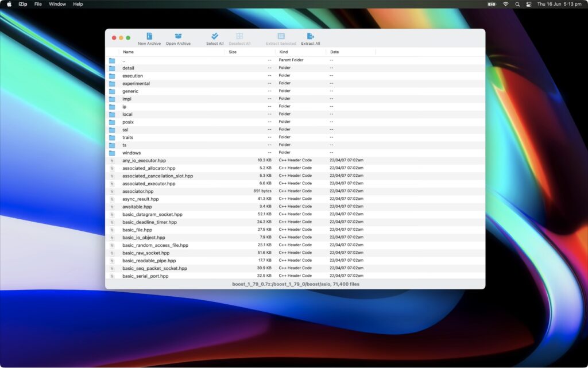Open the iZip application menu
Image resolution: width=588 pixels, height=368 pixels.
click(22, 4)
